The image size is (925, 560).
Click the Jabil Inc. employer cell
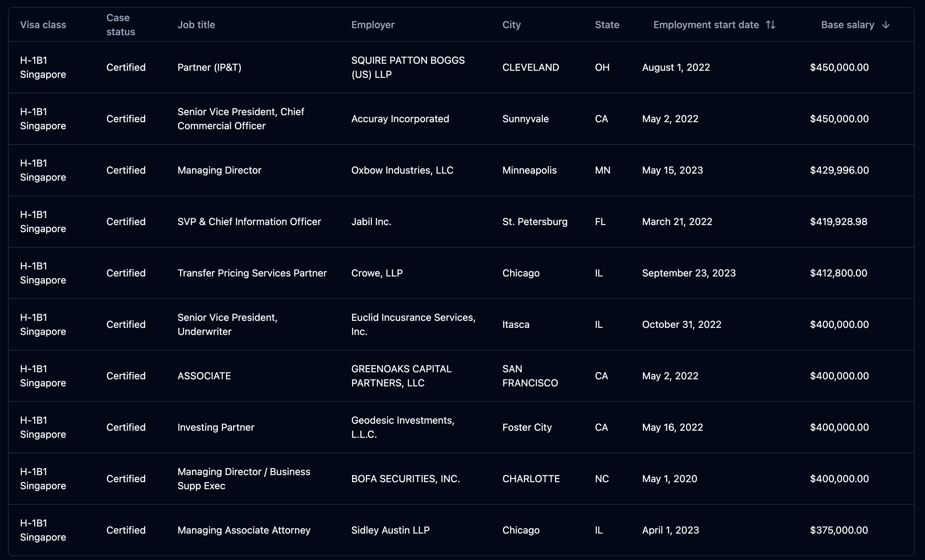371,222
